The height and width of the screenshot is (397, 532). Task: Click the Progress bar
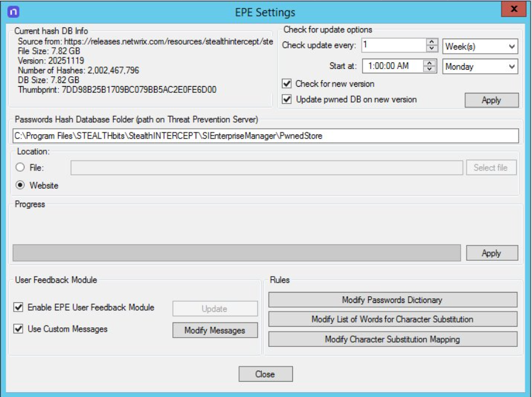[236, 253]
